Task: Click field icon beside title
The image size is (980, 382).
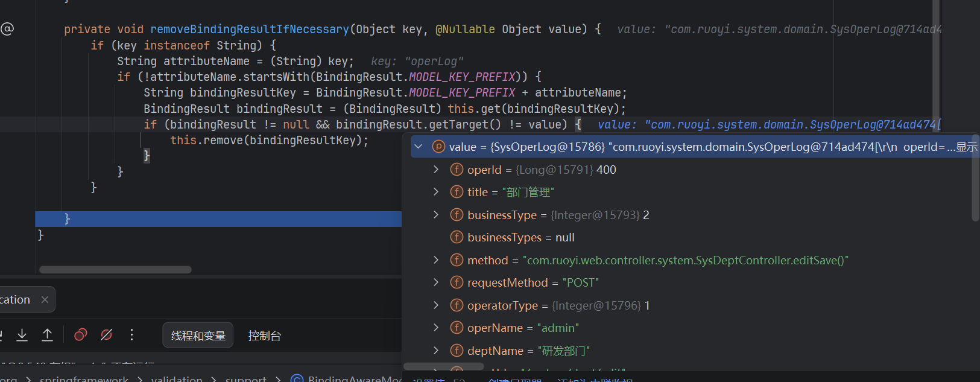Action: click(457, 192)
